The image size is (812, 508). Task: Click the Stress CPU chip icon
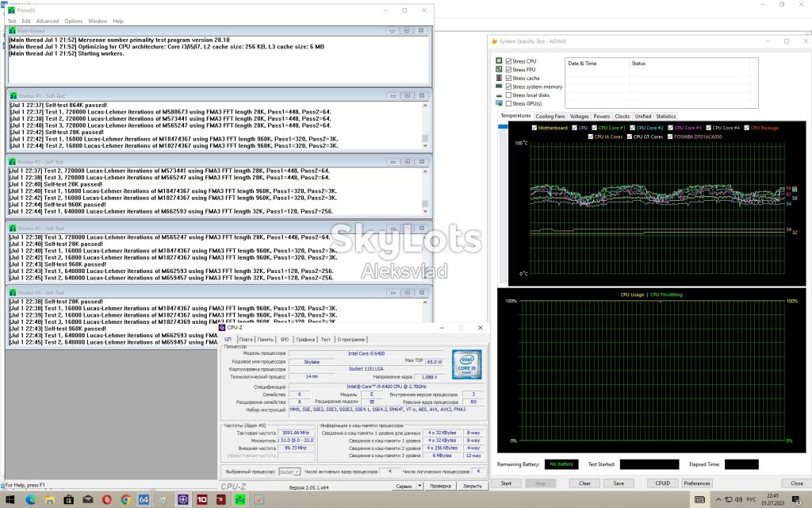499,60
